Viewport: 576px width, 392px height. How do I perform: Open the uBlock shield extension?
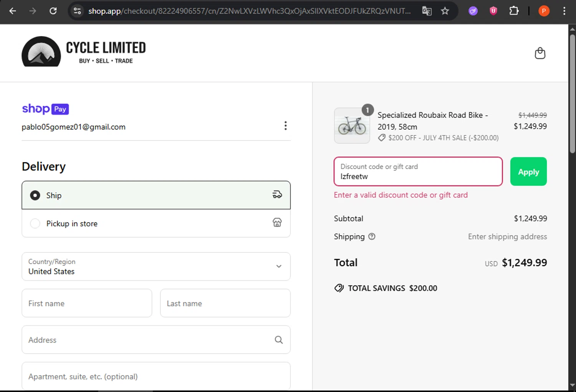pos(493,11)
